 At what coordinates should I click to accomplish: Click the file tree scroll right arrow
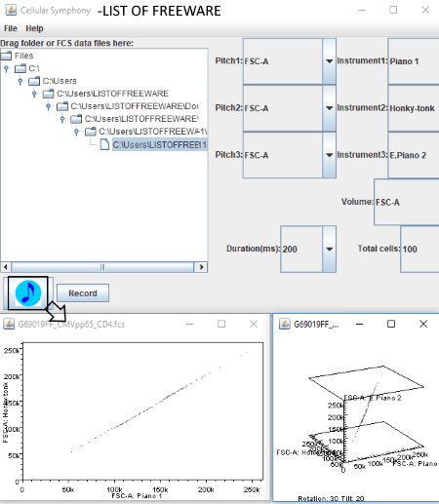pos(201,267)
